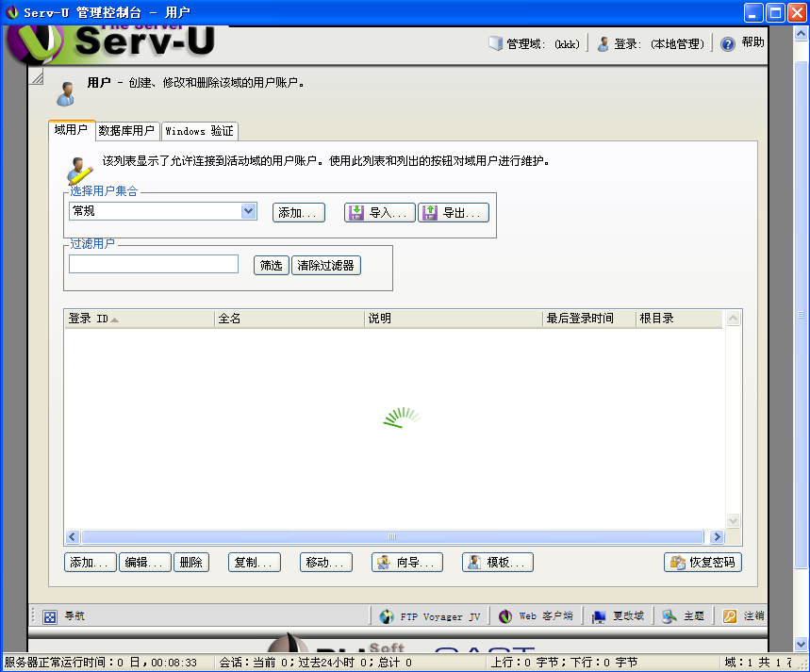Image resolution: width=810 pixels, height=672 pixels.
Task: Click the user list horizontal scrollbar thumb
Action: tap(392, 536)
